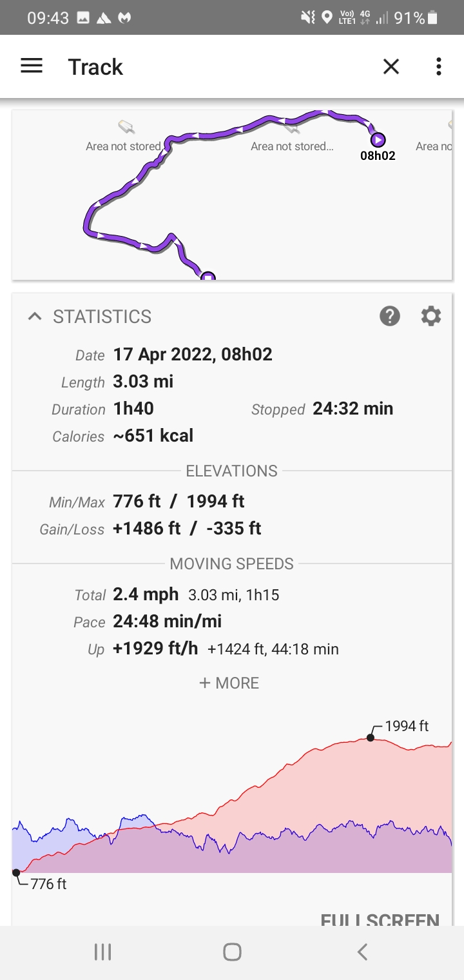Tap the Pace 24:48 min/mi value
Screen dimensions: 464x980
coord(167,621)
